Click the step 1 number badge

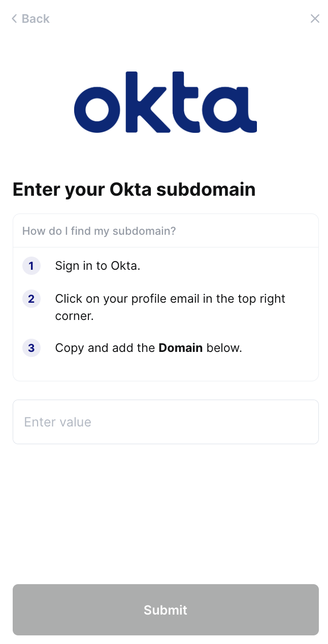31,266
